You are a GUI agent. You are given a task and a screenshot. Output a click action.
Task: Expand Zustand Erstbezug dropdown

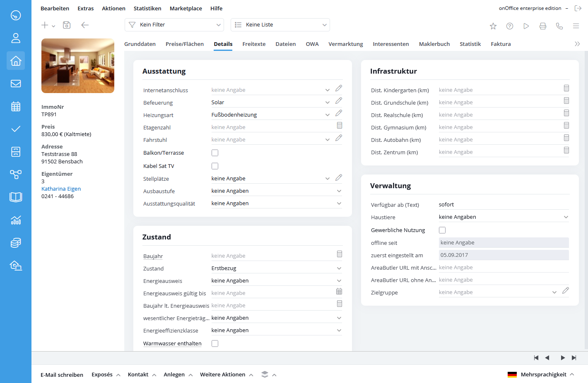[x=339, y=268]
